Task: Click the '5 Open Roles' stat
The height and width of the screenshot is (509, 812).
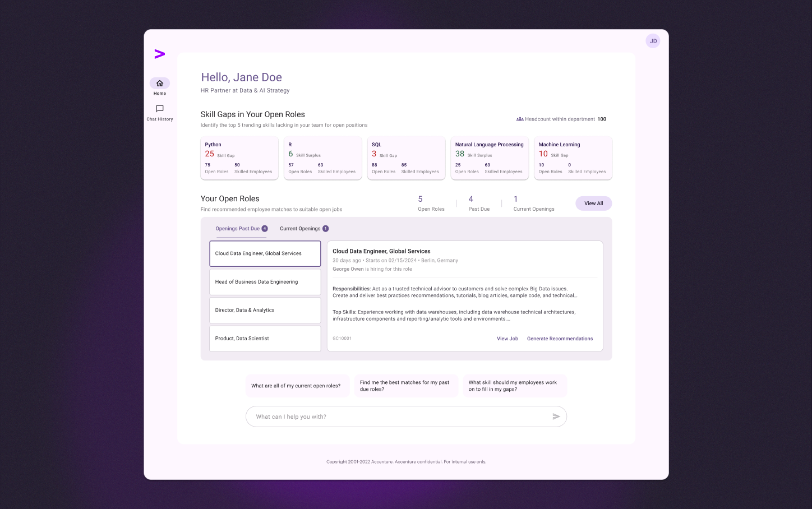Action: tap(431, 203)
